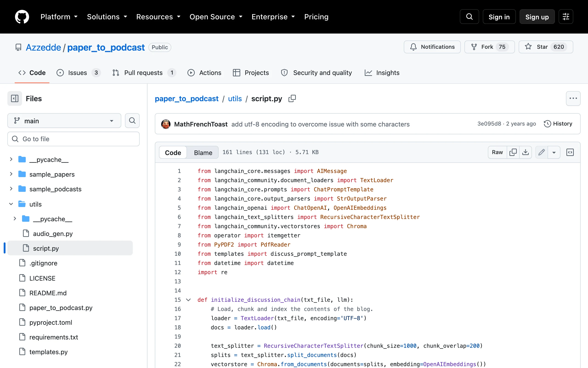588x368 pixels.
Task: Select the Code view toggle
Action: pyautogui.click(x=173, y=152)
